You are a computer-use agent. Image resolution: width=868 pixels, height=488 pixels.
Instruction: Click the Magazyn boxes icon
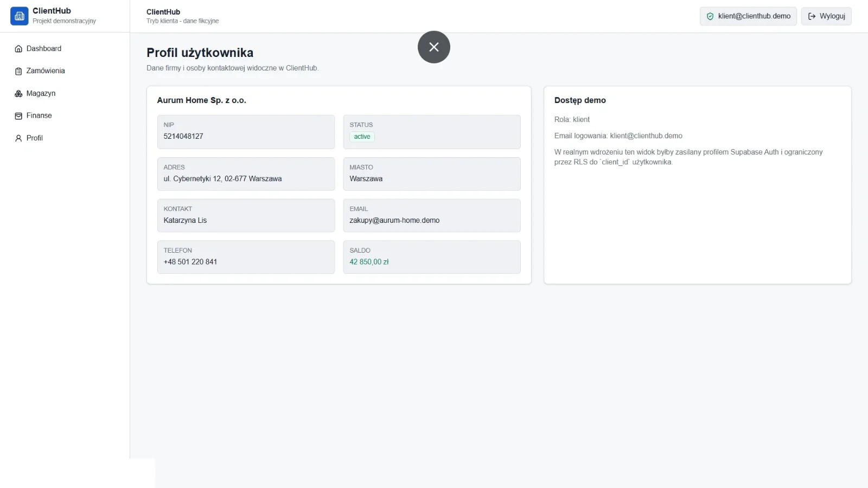click(x=18, y=94)
